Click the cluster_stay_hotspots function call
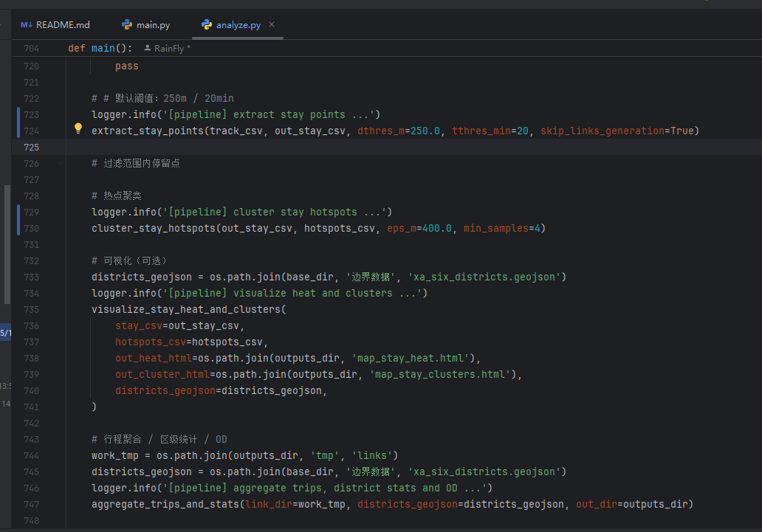This screenshot has height=532, width=762. point(153,229)
